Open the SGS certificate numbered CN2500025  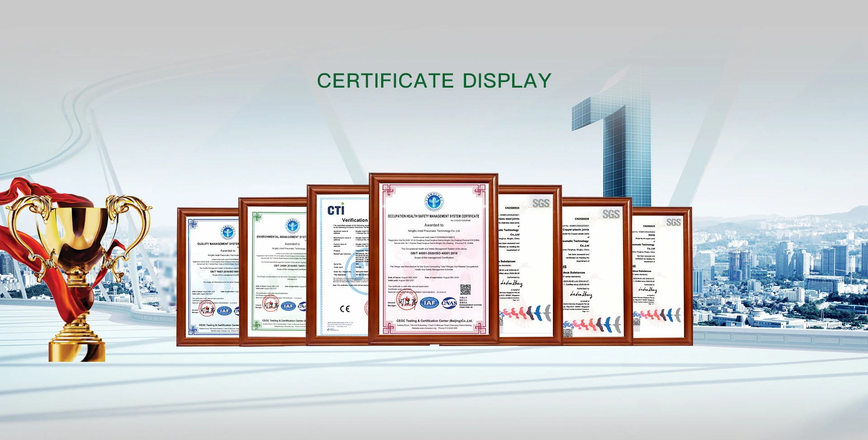(x=661, y=276)
